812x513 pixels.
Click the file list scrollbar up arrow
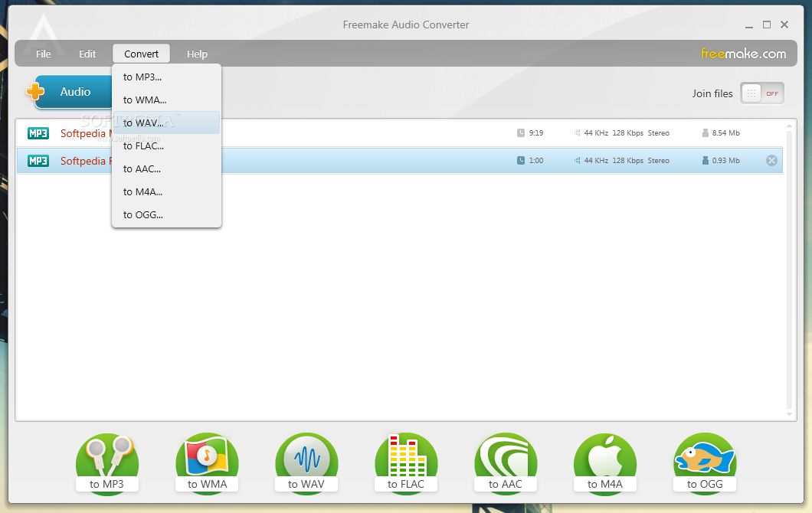click(x=790, y=126)
